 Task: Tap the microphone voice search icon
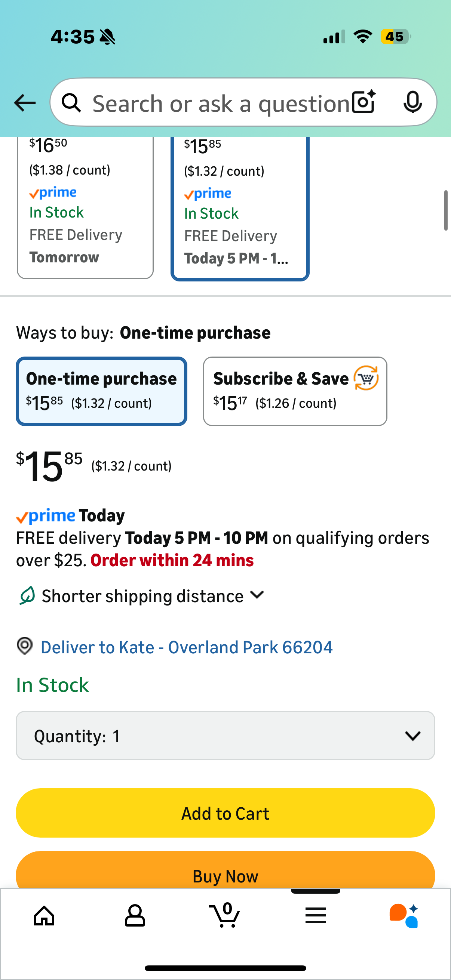click(x=412, y=102)
